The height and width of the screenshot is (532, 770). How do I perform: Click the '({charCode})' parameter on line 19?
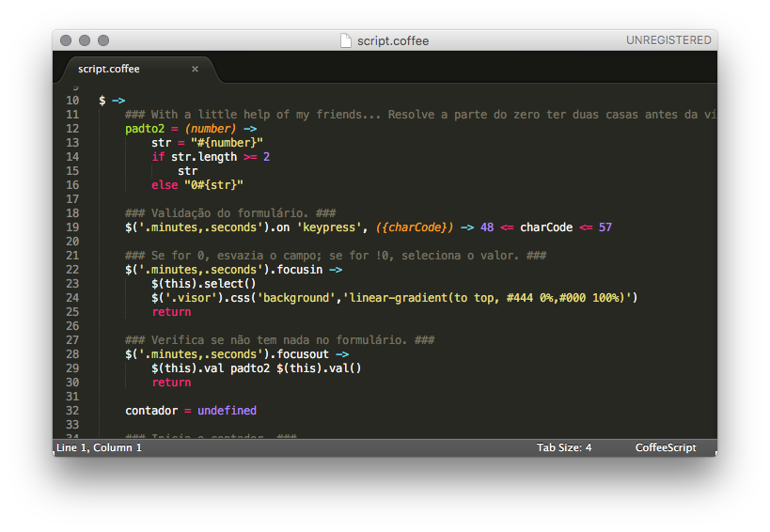(415, 227)
